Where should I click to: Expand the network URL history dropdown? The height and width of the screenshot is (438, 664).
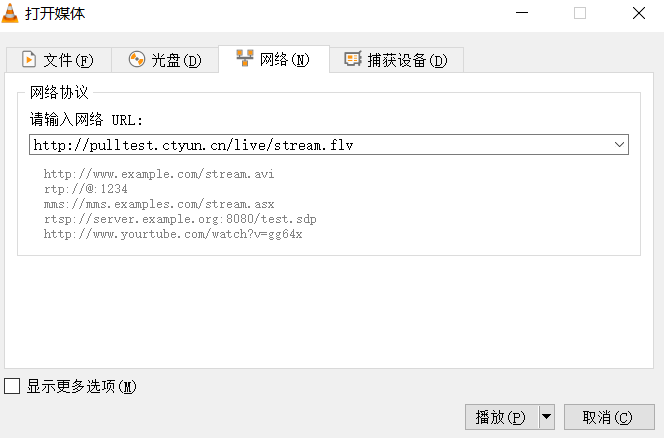619,145
